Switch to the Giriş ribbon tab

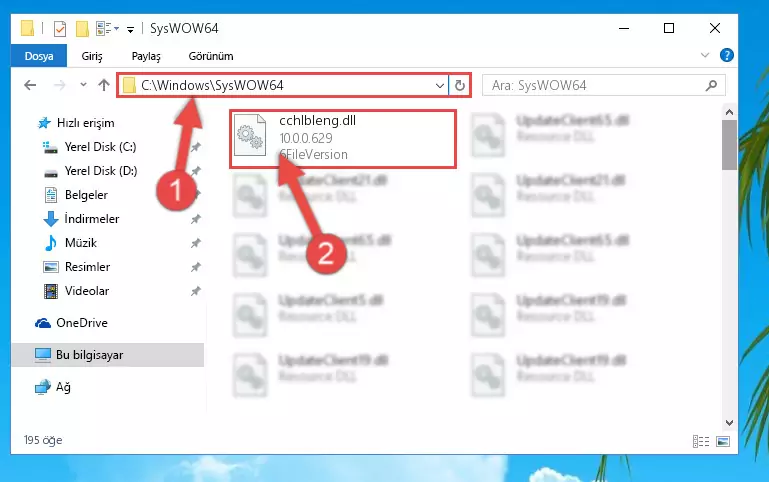point(92,56)
